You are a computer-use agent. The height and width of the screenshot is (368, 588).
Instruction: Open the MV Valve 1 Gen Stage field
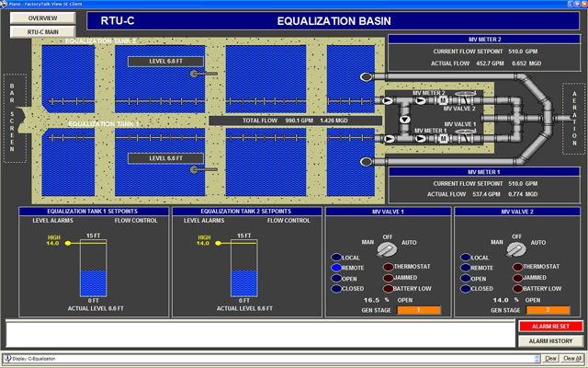(x=419, y=310)
